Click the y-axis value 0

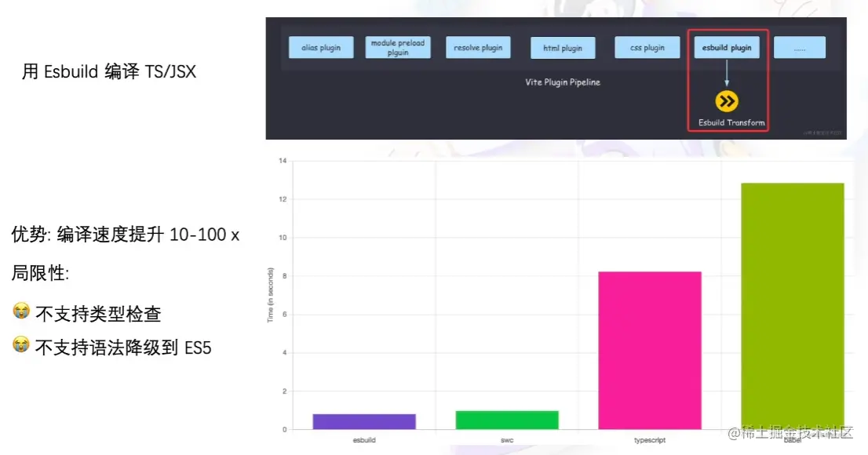point(285,430)
